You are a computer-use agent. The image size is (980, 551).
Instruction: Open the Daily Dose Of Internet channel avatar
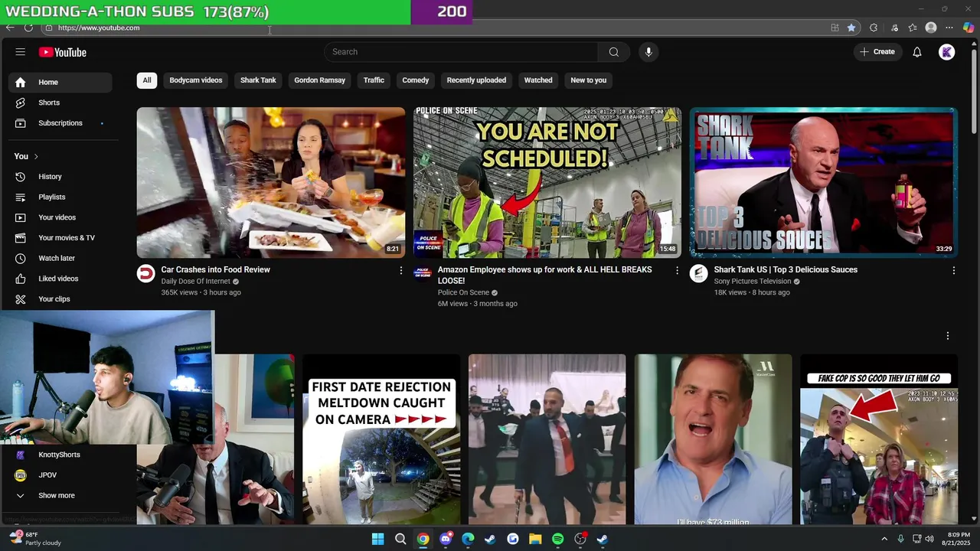(x=145, y=274)
